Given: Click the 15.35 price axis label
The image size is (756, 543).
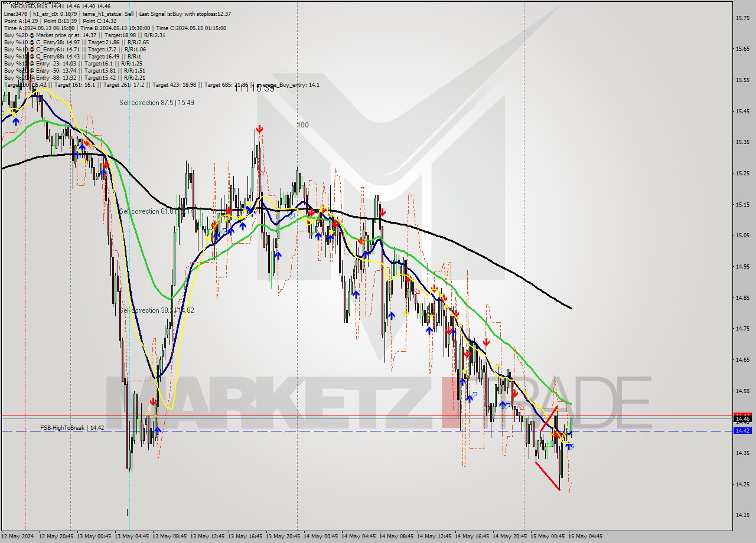Looking at the screenshot, I should 742,142.
